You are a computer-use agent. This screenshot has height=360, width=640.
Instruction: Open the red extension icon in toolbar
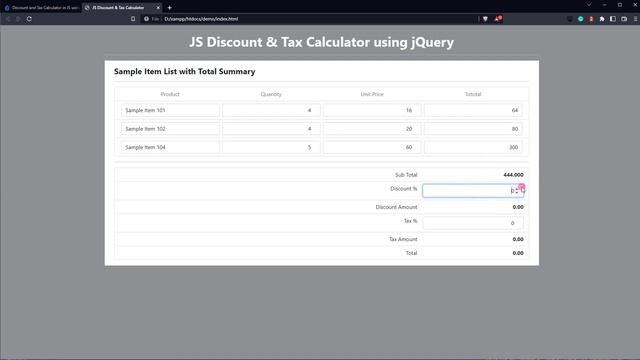591,19
